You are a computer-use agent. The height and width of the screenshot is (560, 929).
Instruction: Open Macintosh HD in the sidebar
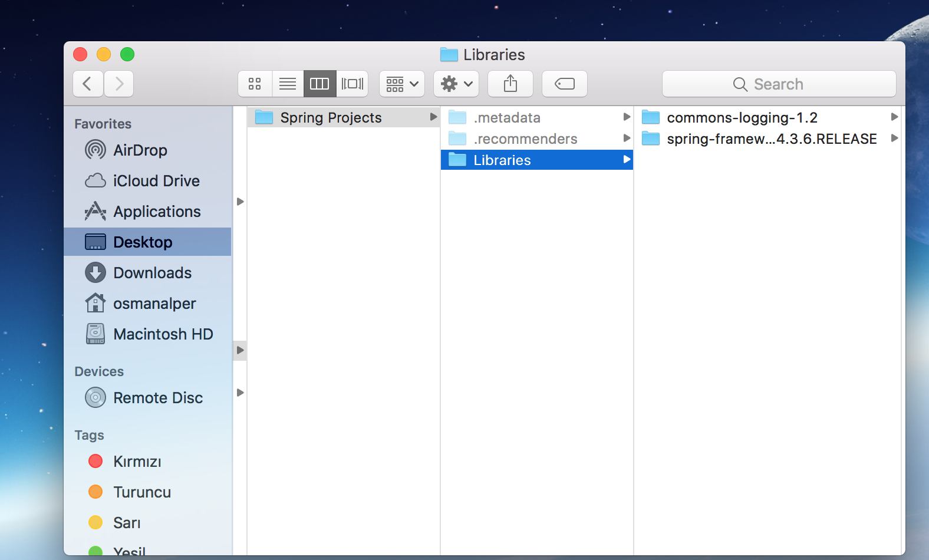tap(147, 334)
